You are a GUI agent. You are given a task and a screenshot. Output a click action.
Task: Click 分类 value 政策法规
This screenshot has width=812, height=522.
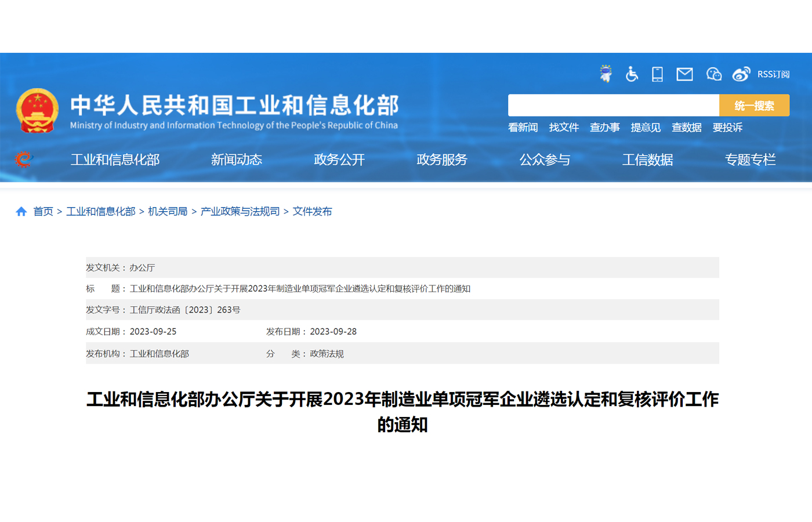327,354
